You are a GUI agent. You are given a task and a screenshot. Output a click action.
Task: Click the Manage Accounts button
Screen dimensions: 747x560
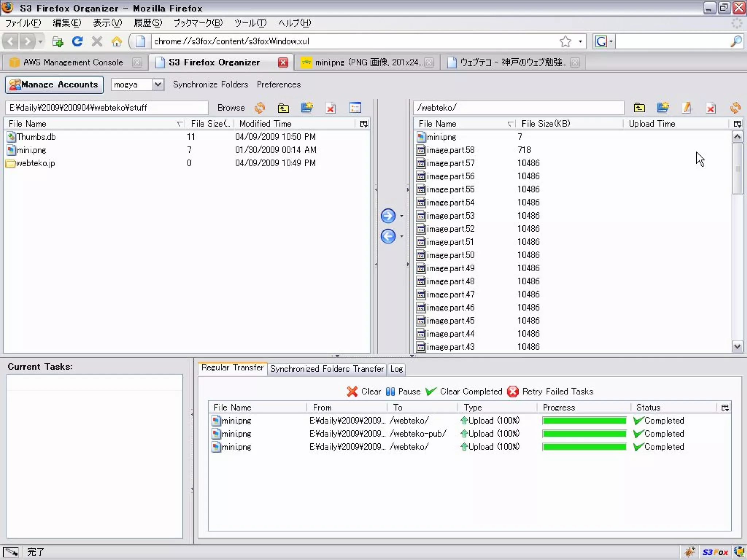click(54, 85)
